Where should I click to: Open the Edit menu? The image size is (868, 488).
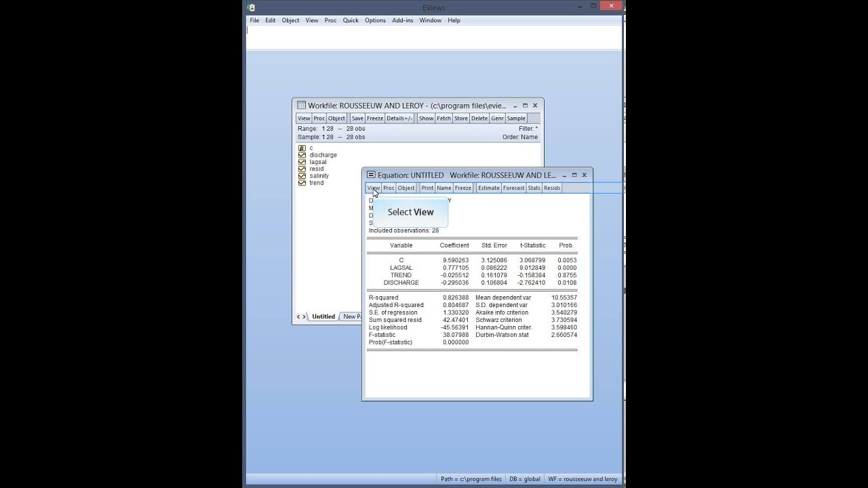[270, 20]
